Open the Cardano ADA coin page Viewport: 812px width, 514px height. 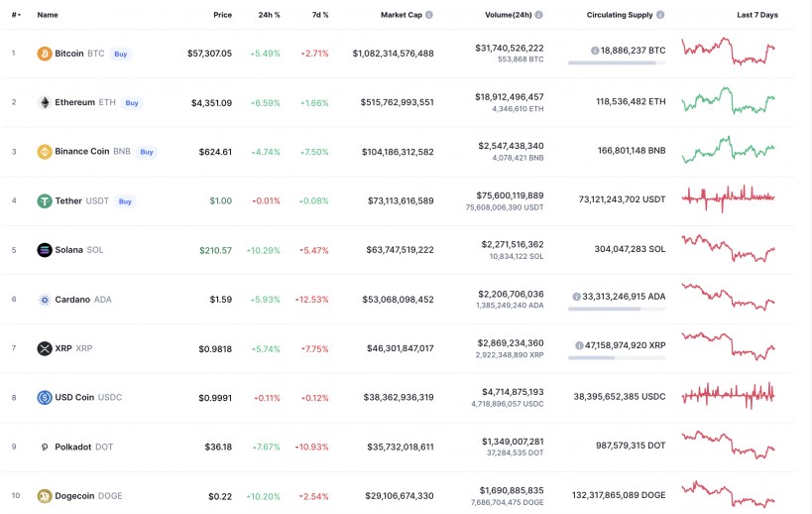click(72, 300)
